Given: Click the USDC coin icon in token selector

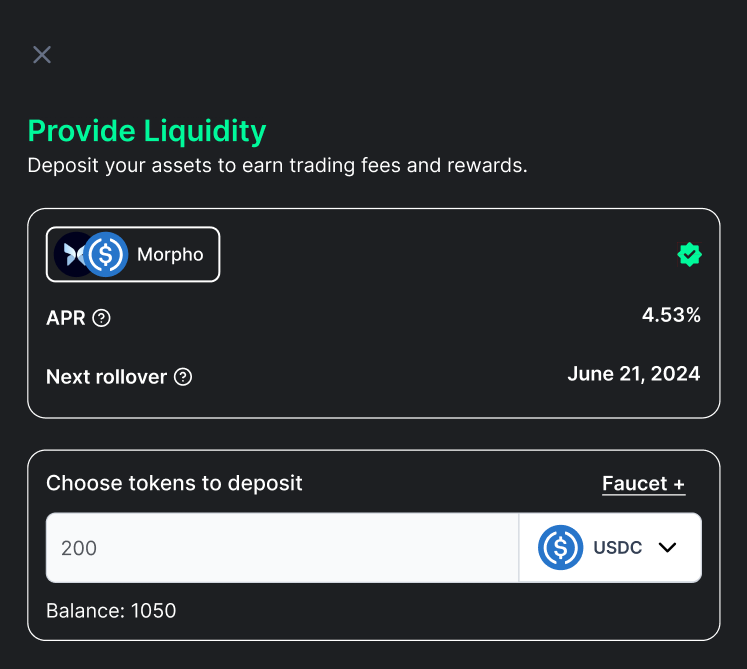Looking at the screenshot, I should coord(560,547).
